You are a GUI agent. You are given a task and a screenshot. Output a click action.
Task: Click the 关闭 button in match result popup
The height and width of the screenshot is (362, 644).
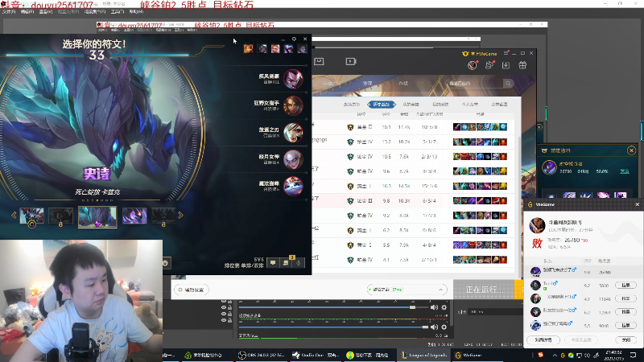625,339
